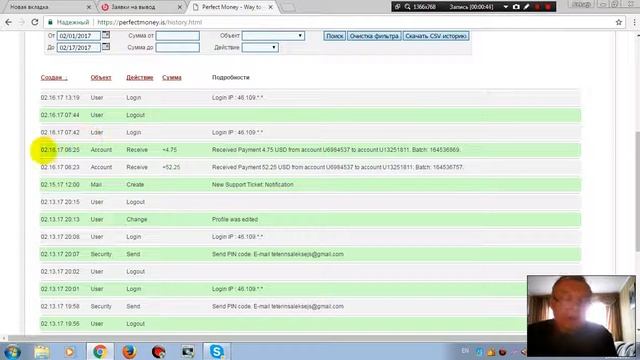Click the magnifier icon in the recorder bar
Viewport: 640px width, 360px height.
tap(407, 7)
